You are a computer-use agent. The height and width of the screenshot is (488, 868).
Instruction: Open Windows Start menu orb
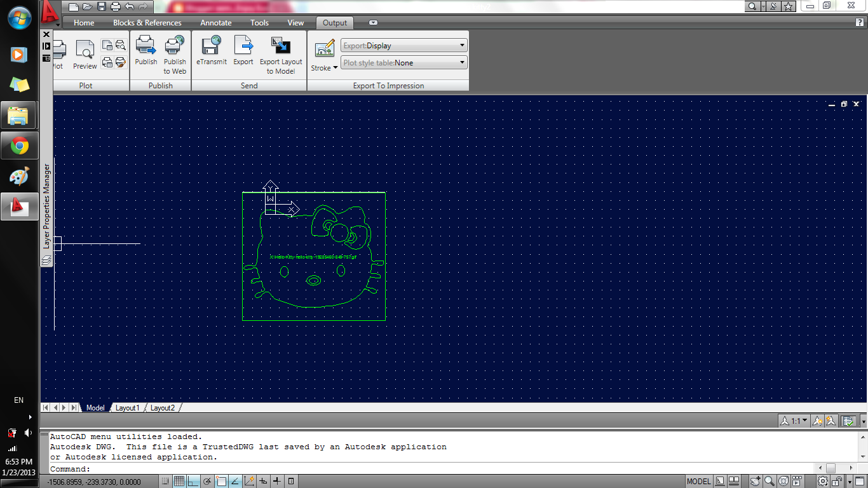[19, 17]
